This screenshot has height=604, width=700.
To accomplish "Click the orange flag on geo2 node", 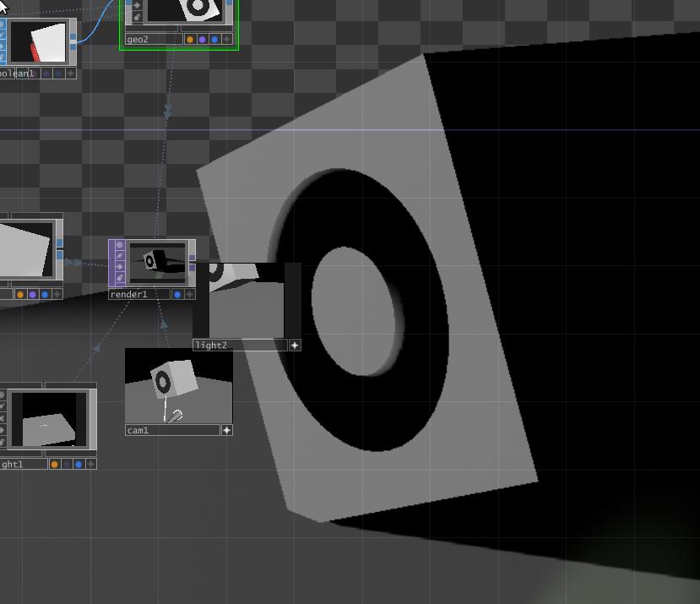I will (190, 40).
